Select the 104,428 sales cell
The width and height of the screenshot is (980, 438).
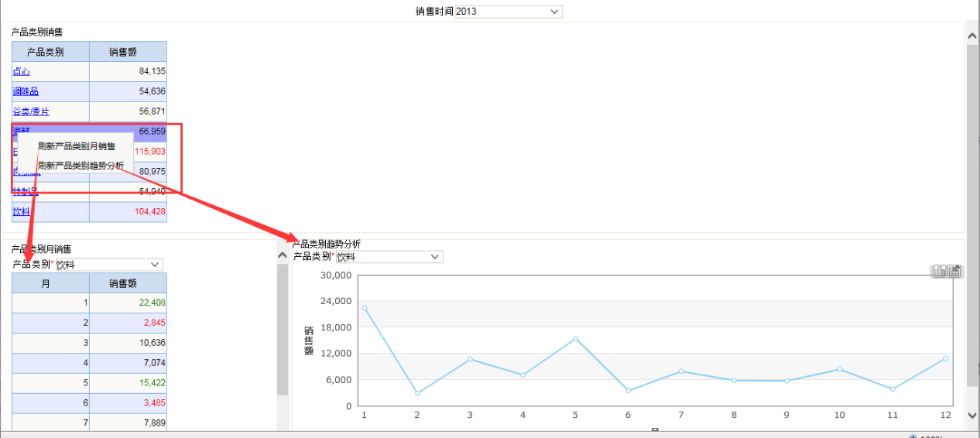click(x=128, y=211)
